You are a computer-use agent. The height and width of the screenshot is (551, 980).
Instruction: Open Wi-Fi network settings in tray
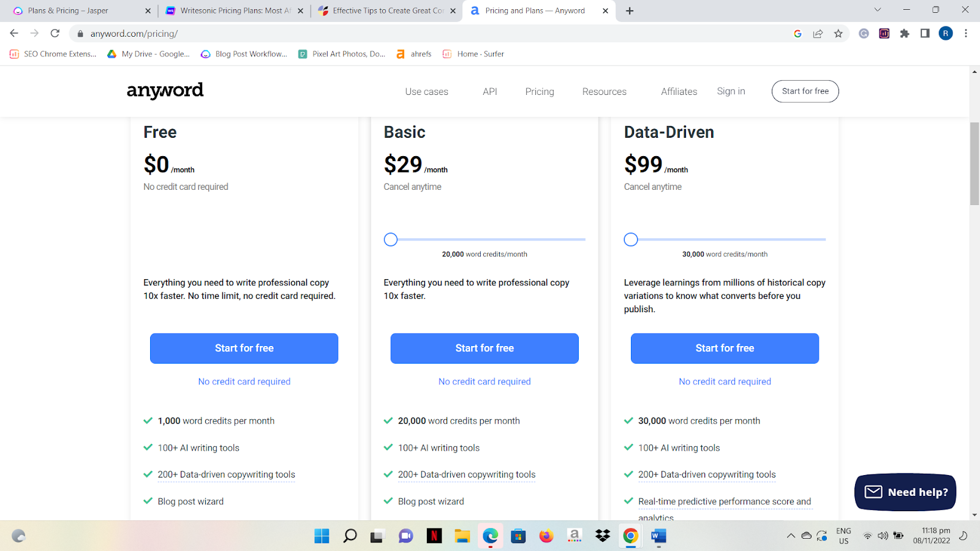tap(867, 536)
